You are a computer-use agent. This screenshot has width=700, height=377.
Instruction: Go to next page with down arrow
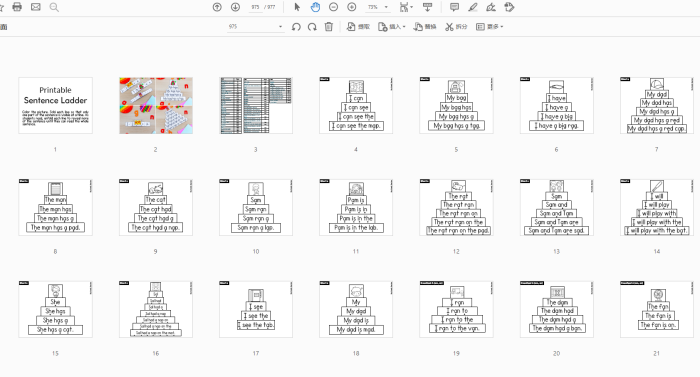tap(235, 7)
